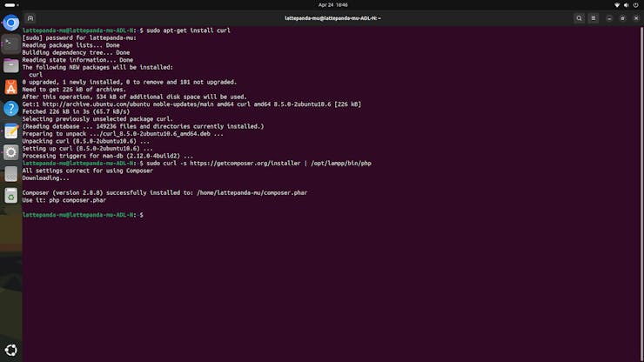Click the network status icon
This screenshot has width=644, height=362.
617,5
